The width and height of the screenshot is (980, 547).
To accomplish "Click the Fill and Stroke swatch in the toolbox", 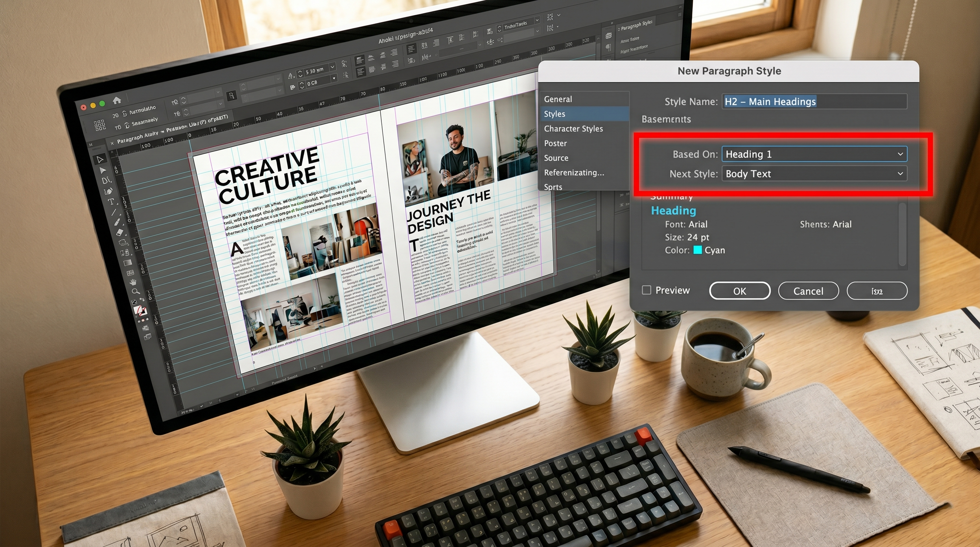I will click(140, 311).
